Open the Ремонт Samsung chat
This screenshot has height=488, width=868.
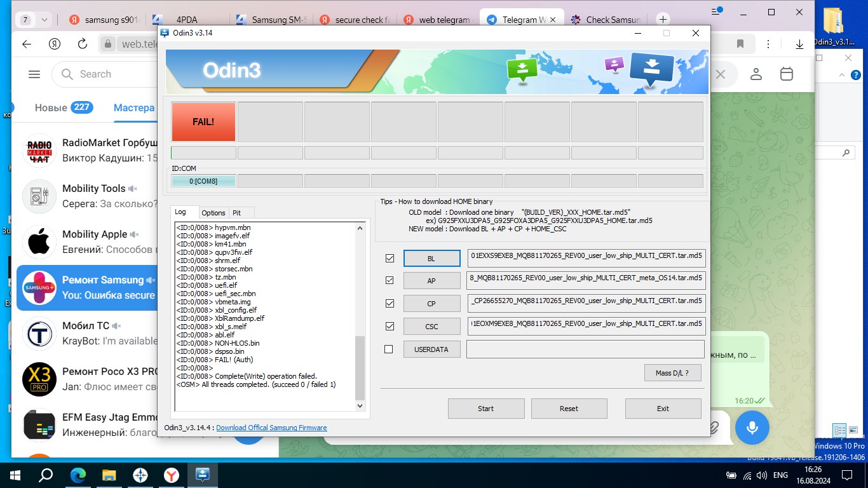click(x=87, y=288)
